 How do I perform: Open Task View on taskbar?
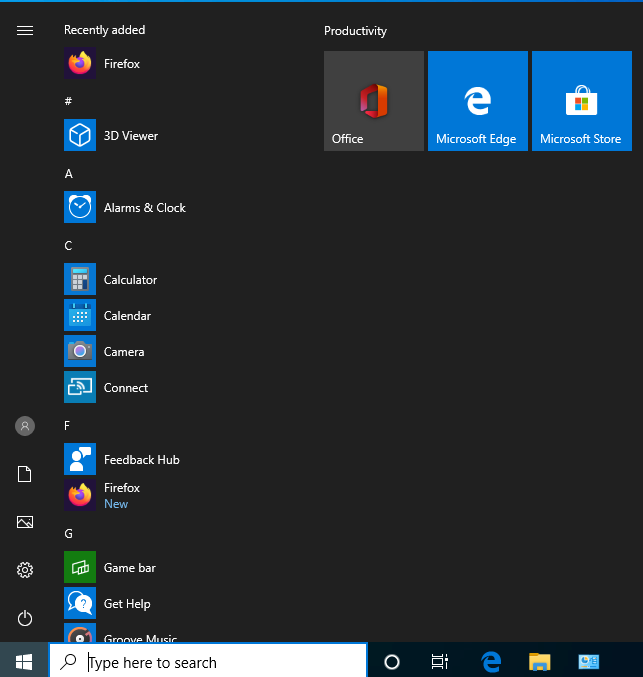[440, 661]
